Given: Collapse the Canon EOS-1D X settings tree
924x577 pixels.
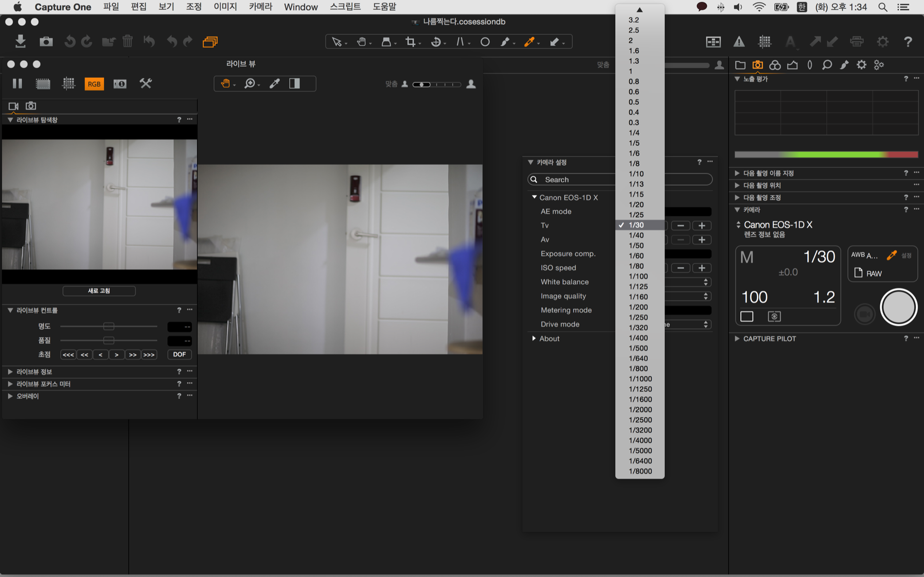Looking at the screenshot, I should tap(534, 197).
